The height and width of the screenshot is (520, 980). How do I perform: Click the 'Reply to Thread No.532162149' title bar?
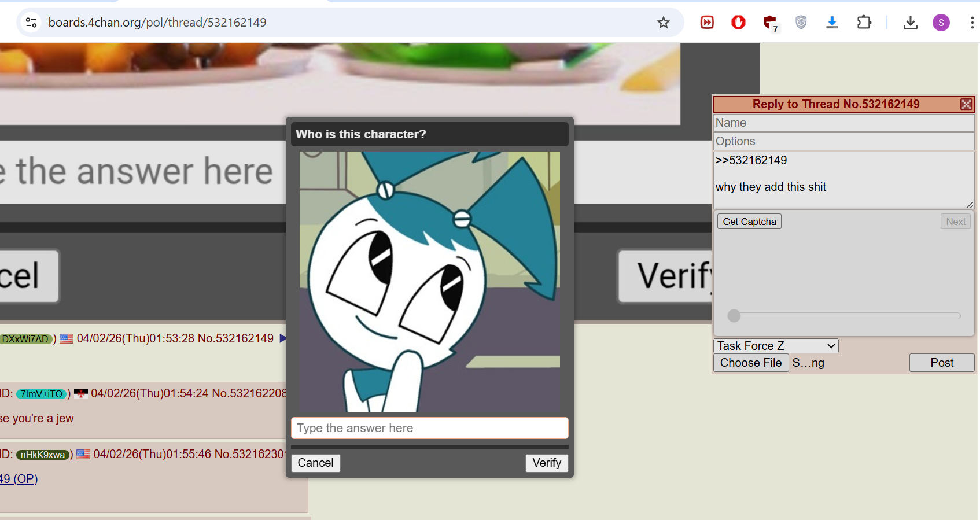pos(836,104)
